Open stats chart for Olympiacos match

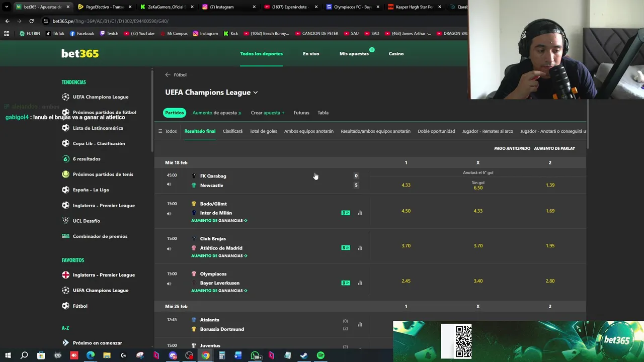(360, 283)
